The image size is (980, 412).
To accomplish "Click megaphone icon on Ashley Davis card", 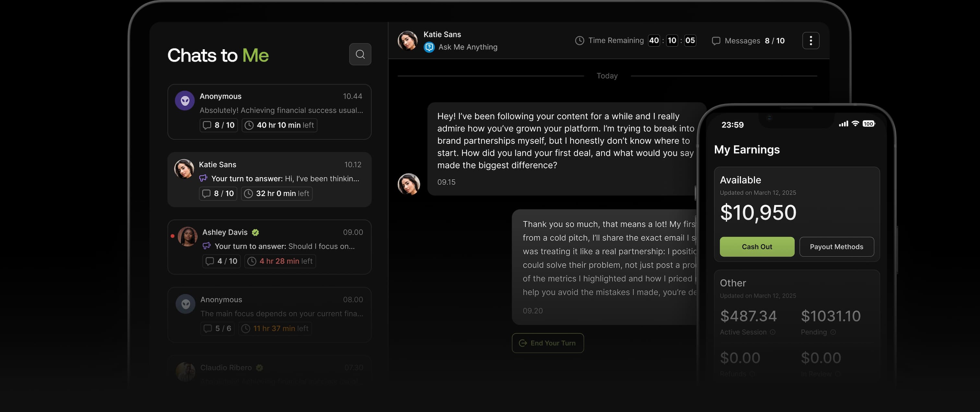I will [207, 246].
